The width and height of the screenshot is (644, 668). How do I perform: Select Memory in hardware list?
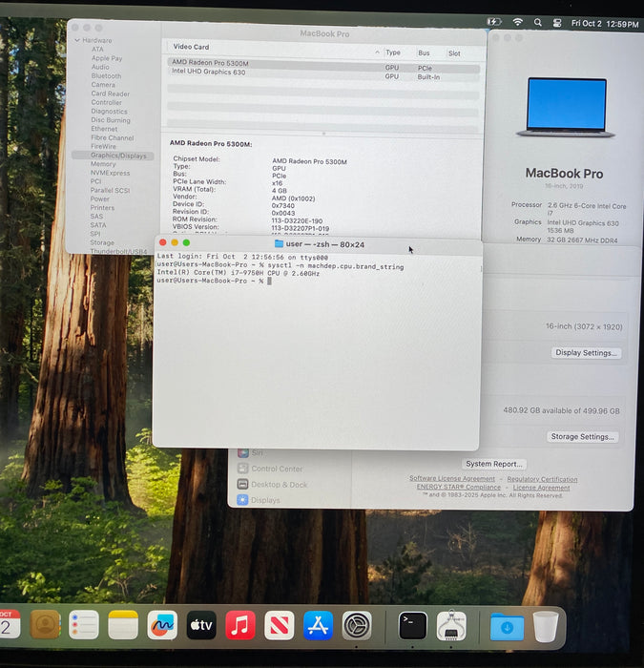point(103,164)
